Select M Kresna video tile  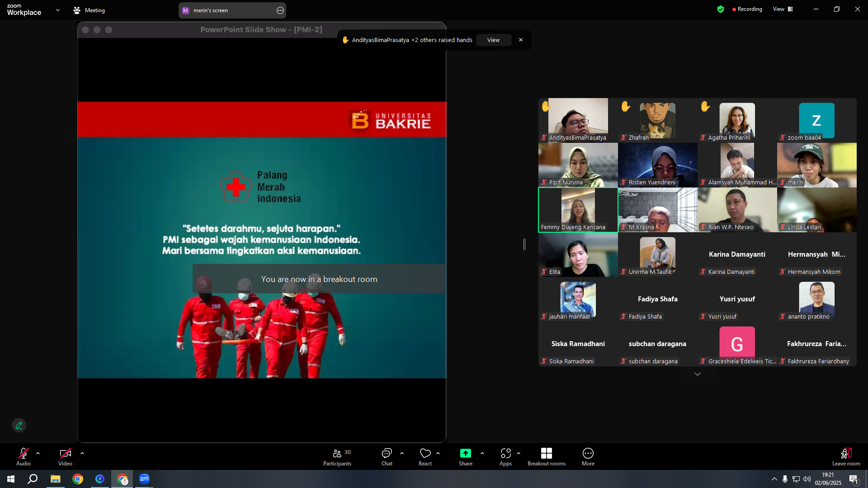click(658, 210)
